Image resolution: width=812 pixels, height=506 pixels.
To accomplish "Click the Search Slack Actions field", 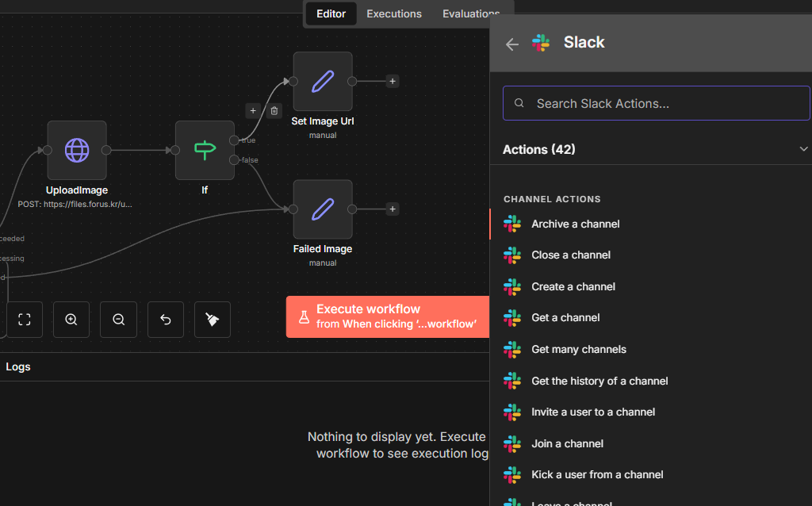I will [x=657, y=103].
